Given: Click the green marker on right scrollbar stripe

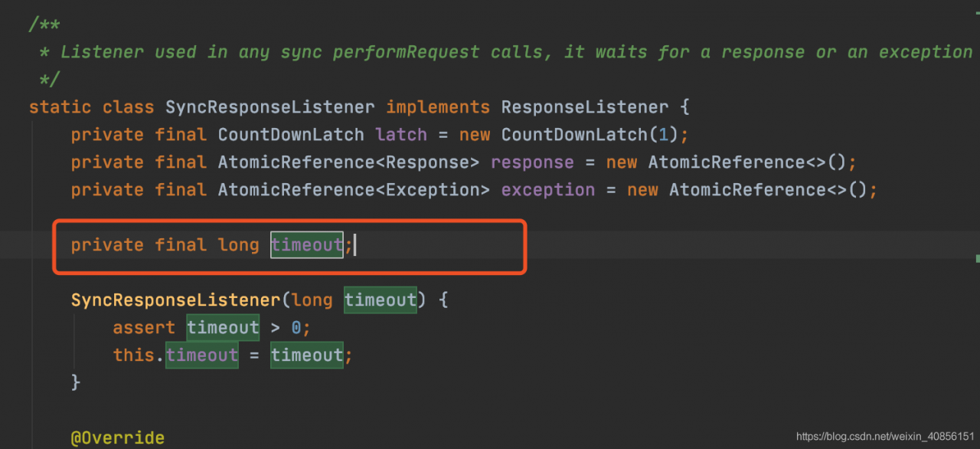Looking at the screenshot, I should pyautogui.click(x=978, y=260).
